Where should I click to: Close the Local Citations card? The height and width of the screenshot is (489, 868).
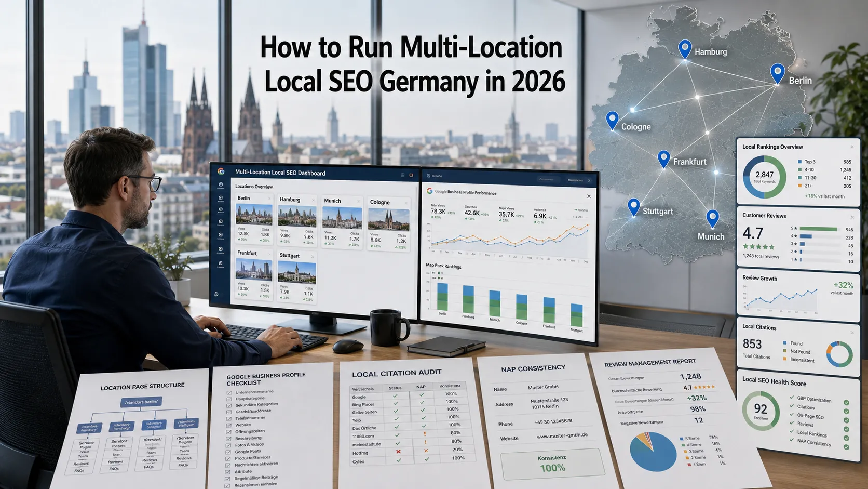[852, 333]
